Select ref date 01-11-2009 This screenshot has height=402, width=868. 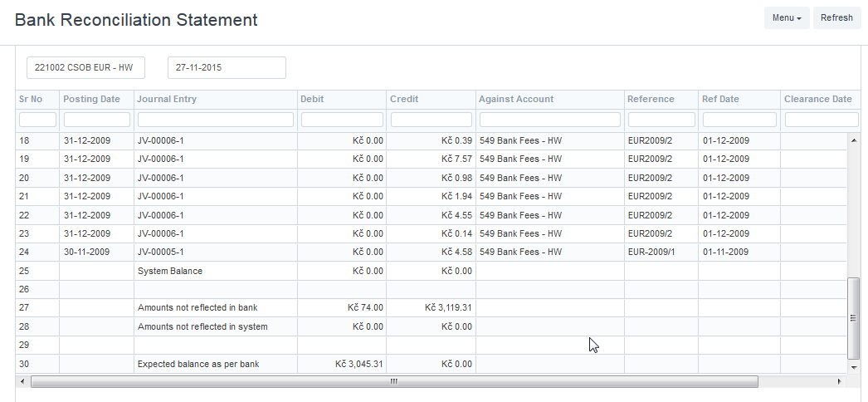click(726, 252)
